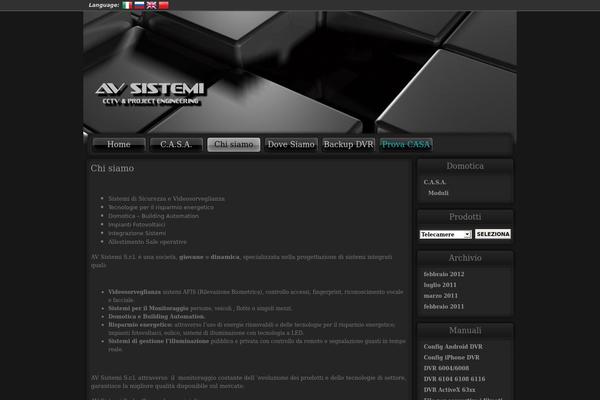
Task: Switch language with the Chinese flag
Action: pos(164,5)
